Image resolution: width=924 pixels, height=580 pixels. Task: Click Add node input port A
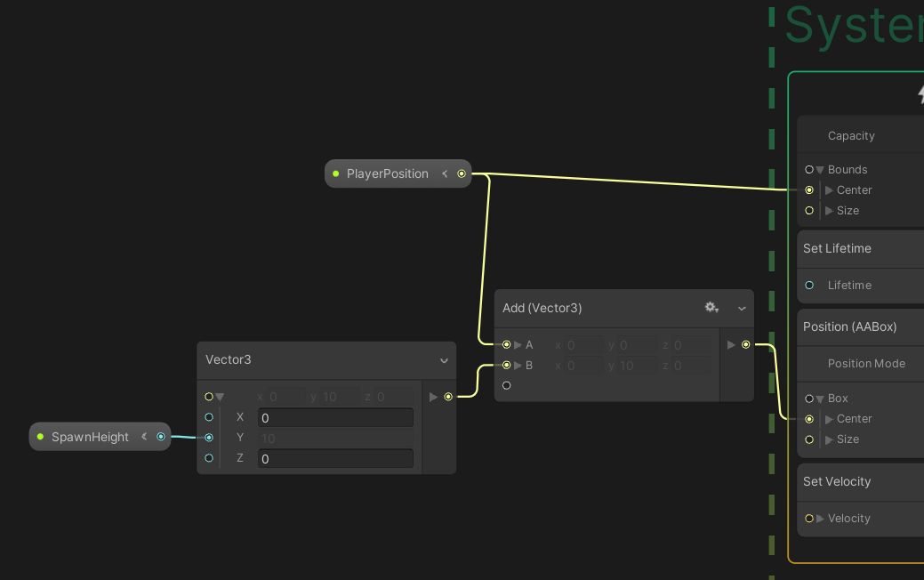(506, 344)
